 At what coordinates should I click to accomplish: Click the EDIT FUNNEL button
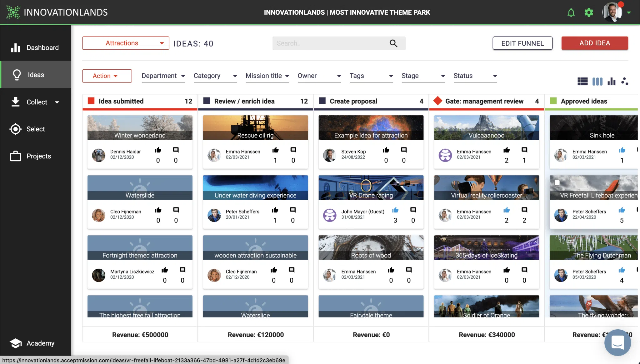tap(522, 43)
